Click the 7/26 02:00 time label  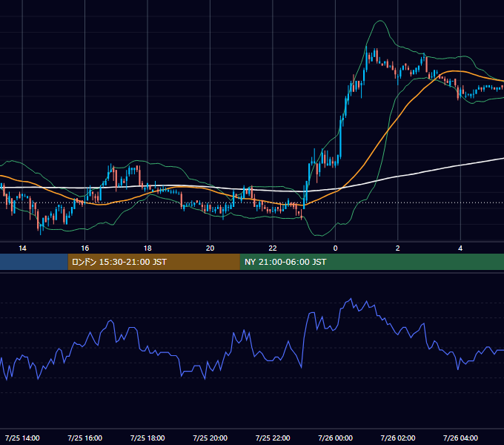[x=398, y=438]
